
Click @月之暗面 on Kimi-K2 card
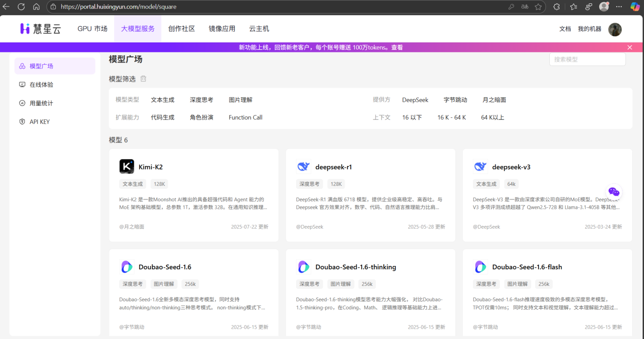coord(132,227)
